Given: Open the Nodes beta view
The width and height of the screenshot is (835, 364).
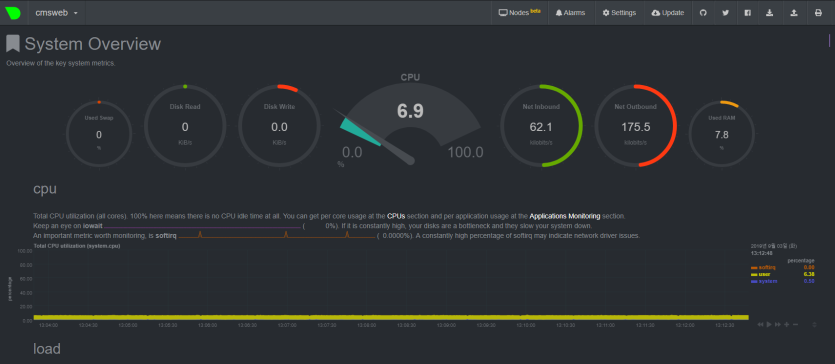Looking at the screenshot, I should tap(519, 13).
